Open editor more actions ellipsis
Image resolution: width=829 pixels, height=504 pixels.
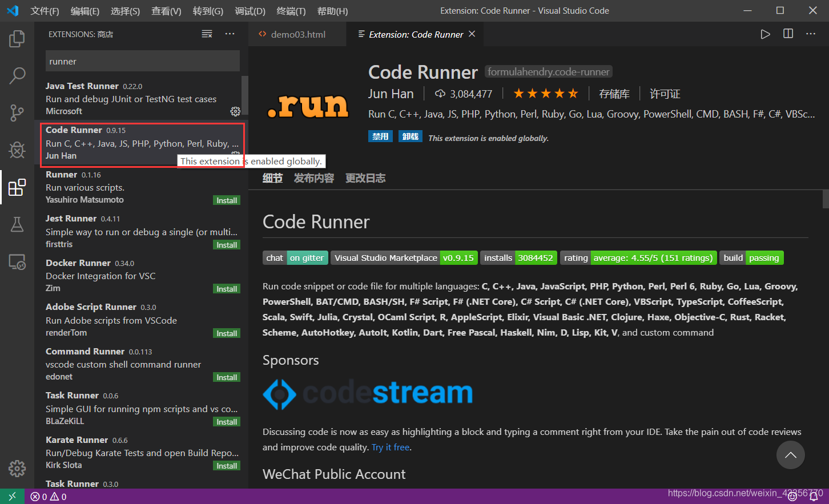(x=811, y=34)
